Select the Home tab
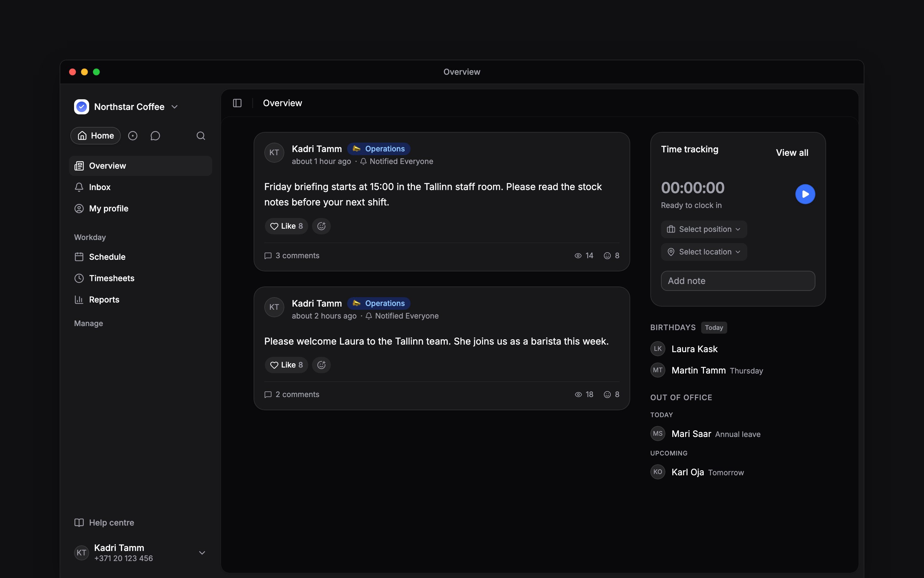The width and height of the screenshot is (924, 578). point(95,136)
